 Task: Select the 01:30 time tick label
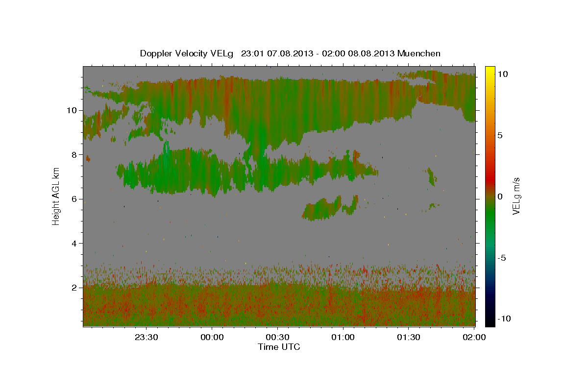[409, 337]
